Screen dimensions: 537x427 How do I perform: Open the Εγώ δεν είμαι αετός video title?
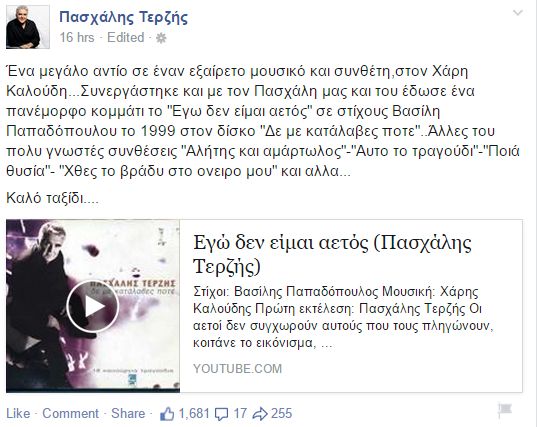coord(332,254)
